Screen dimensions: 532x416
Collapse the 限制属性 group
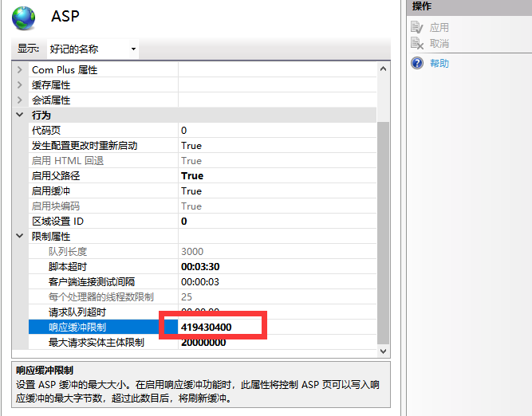(x=20, y=236)
